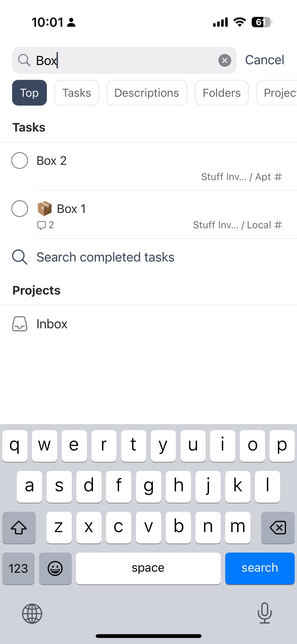The width and height of the screenshot is (297, 644).
Task: Switch to the Descriptions filter tab
Action: coord(147,93)
